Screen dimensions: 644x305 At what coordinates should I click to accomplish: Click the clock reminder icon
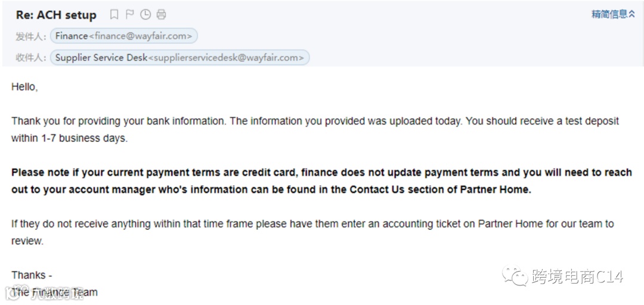coord(145,15)
